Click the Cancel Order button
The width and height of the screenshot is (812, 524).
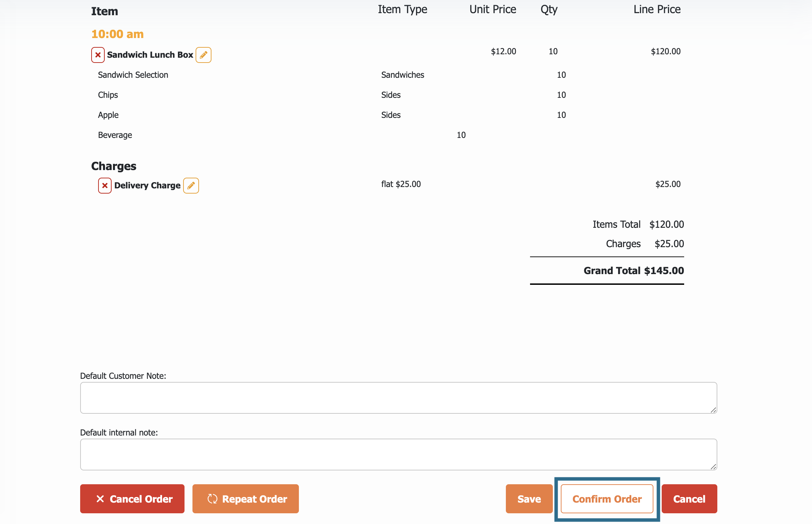coord(132,499)
